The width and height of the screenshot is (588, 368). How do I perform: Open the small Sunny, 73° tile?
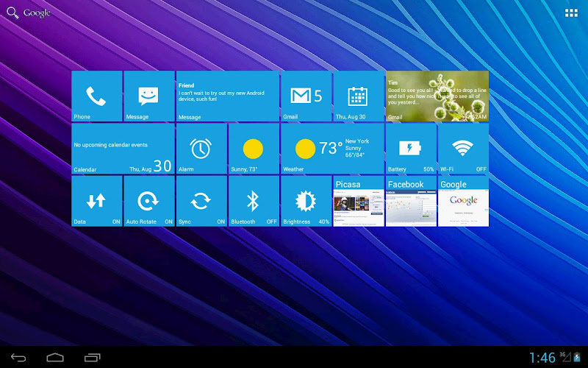tap(254, 149)
